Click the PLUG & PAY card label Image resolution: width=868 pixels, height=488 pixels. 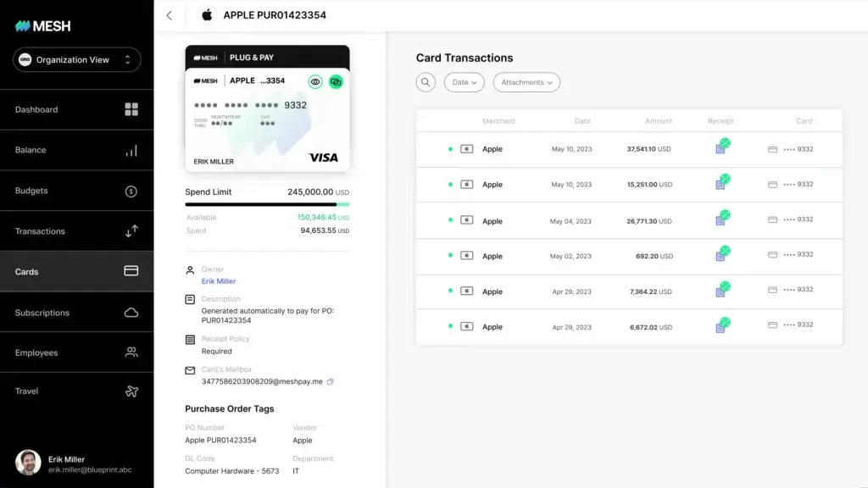(x=251, y=58)
